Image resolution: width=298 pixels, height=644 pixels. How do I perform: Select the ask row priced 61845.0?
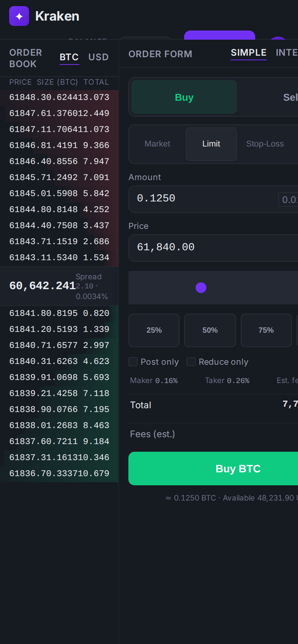point(59,193)
